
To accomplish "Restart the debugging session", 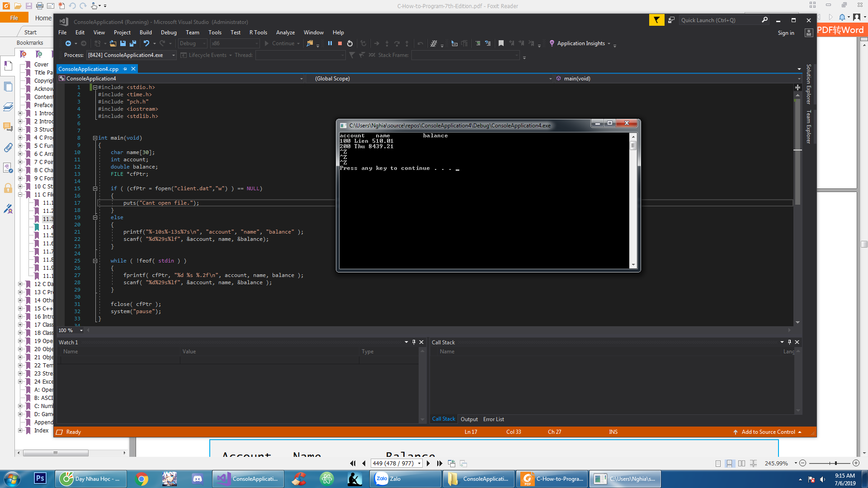I will [350, 43].
